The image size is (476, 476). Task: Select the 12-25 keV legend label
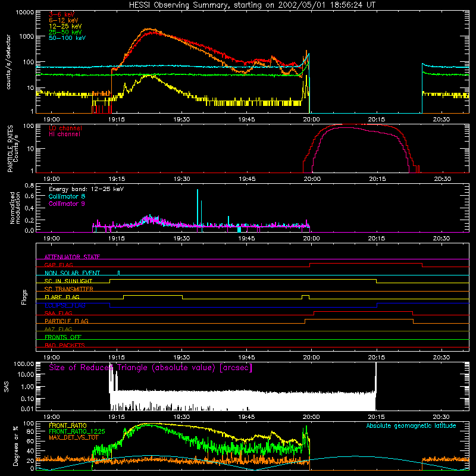pyautogui.click(x=65, y=26)
